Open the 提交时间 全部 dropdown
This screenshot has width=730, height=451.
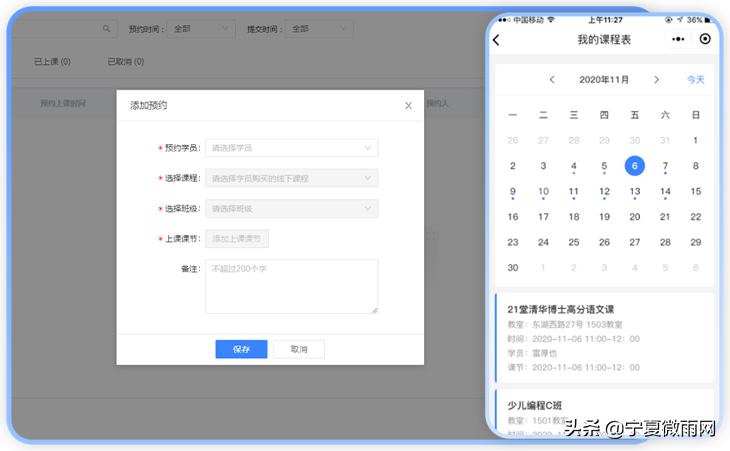(x=319, y=29)
